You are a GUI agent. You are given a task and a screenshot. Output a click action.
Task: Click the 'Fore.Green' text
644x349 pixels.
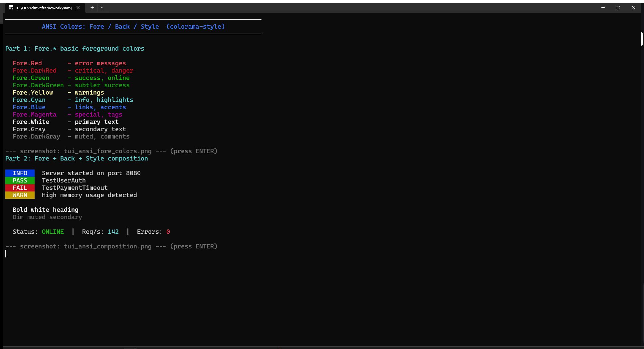pyautogui.click(x=31, y=78)
